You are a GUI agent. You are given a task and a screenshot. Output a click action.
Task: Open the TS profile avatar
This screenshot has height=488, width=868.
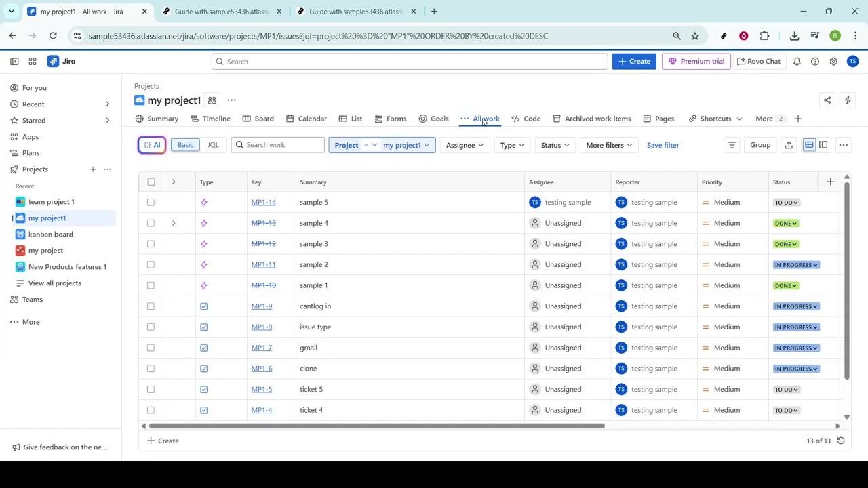[x=853, y=61]
